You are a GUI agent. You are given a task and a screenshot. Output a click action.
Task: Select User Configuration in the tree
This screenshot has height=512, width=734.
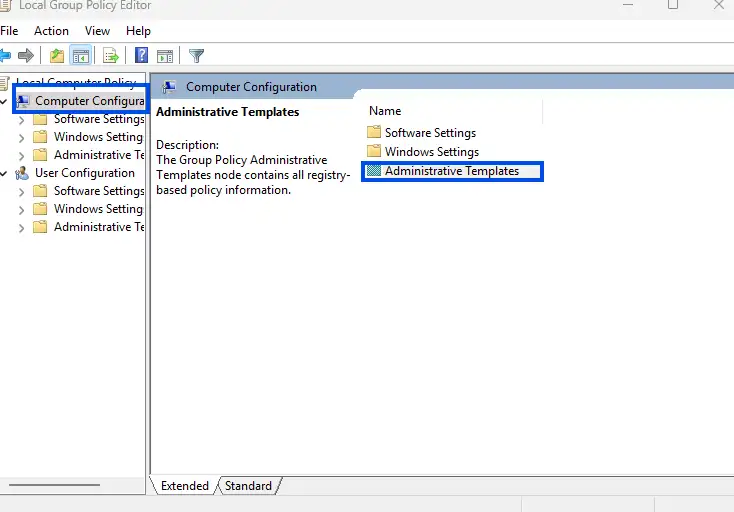coord(85,173)
